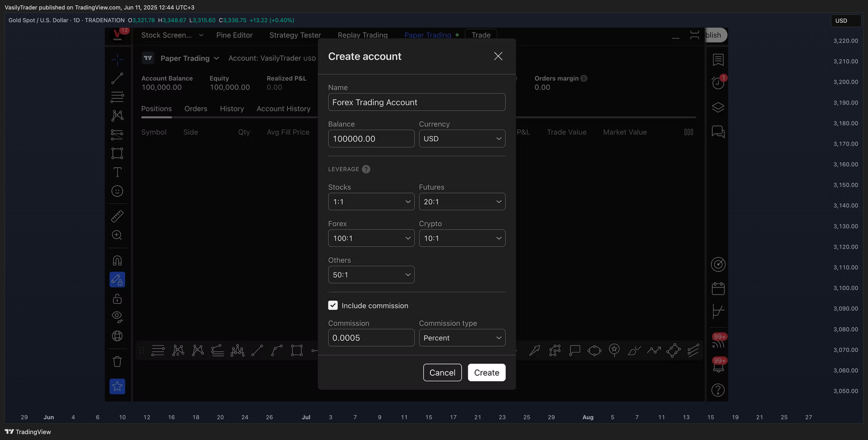Expand the Paper Trading broker dropdown

[x=190, y=58]
